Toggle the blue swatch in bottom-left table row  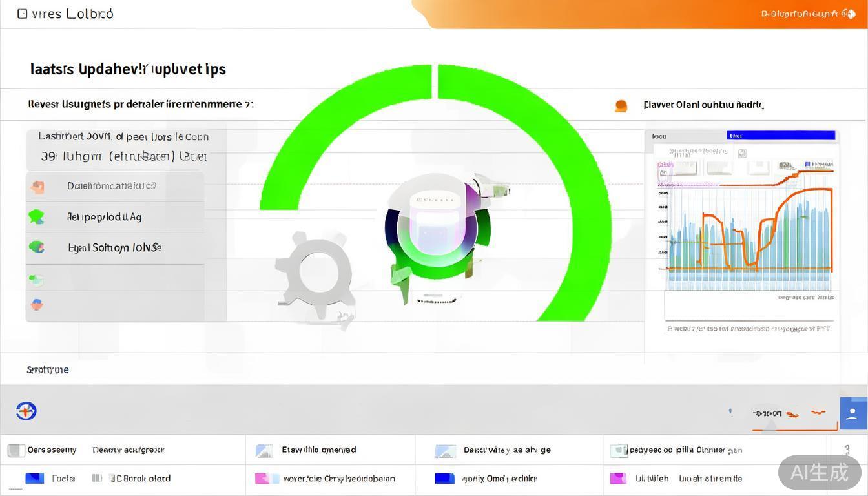[34, 479]
